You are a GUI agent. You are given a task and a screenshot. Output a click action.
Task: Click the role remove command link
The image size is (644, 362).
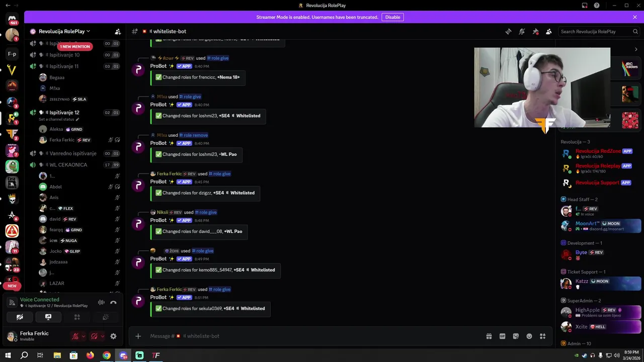[x=194, y=135]
